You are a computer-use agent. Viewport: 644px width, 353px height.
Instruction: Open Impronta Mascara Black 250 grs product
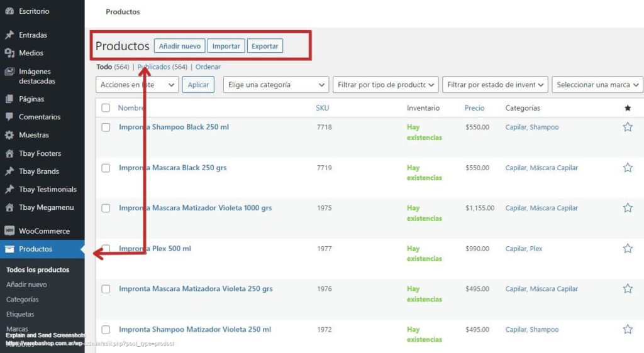172,168
